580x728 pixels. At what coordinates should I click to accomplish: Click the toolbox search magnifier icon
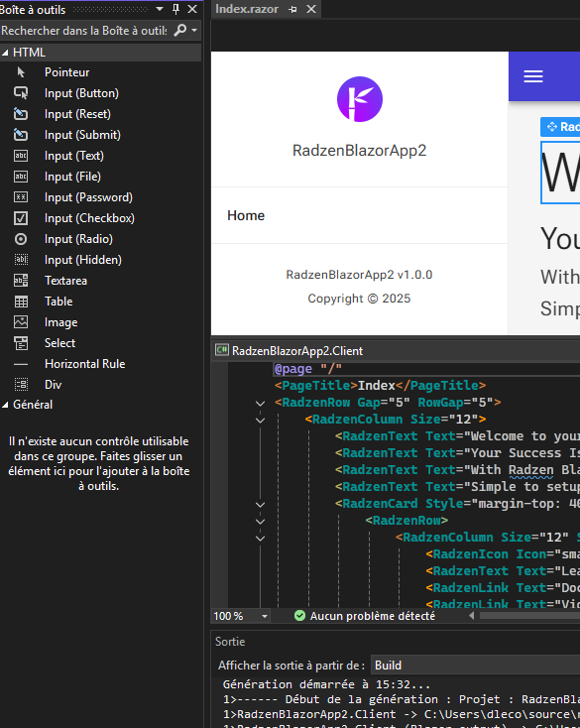(180, 31)
